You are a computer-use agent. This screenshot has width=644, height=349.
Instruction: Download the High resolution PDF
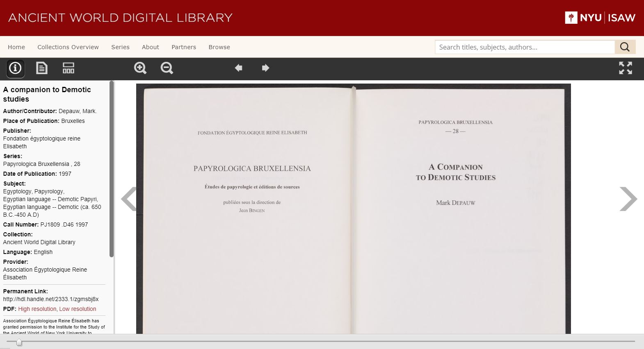click(37, 309)
